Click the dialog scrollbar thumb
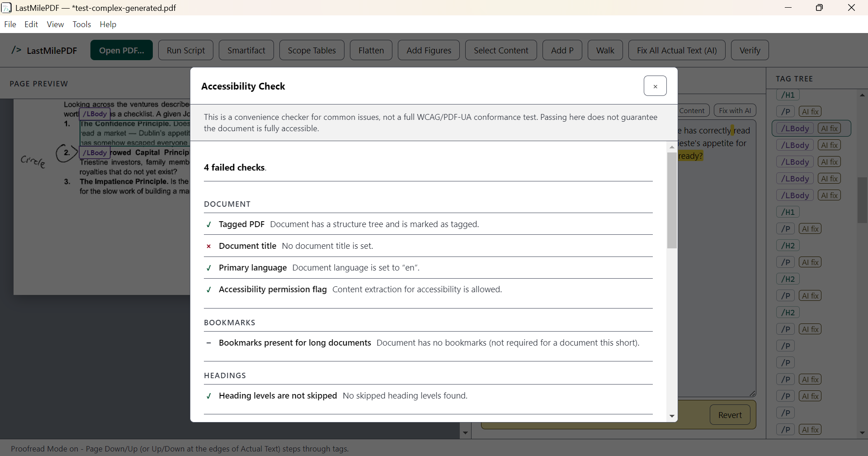The height and width of the screenshot is (456, 868). 672,200
